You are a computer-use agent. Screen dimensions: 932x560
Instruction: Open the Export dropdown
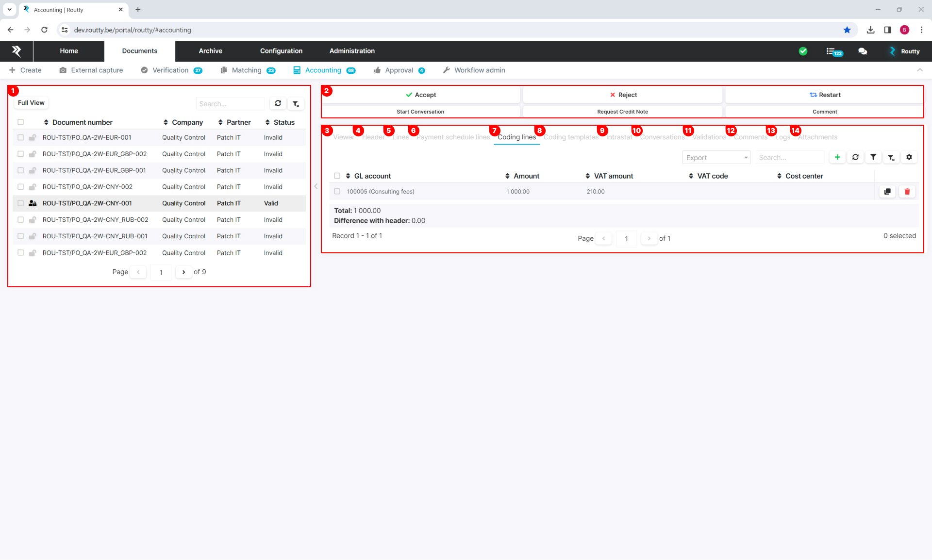pos(716,158)
